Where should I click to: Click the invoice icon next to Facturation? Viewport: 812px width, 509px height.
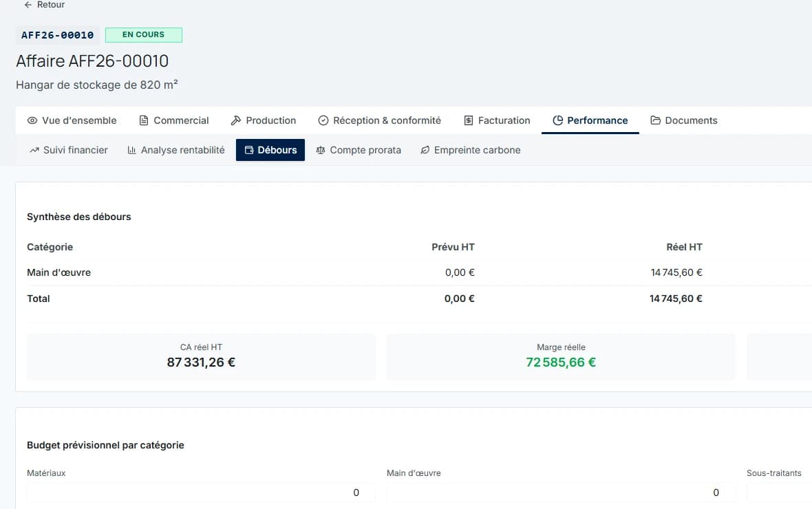pyautogui.click(x=468, y=120)
